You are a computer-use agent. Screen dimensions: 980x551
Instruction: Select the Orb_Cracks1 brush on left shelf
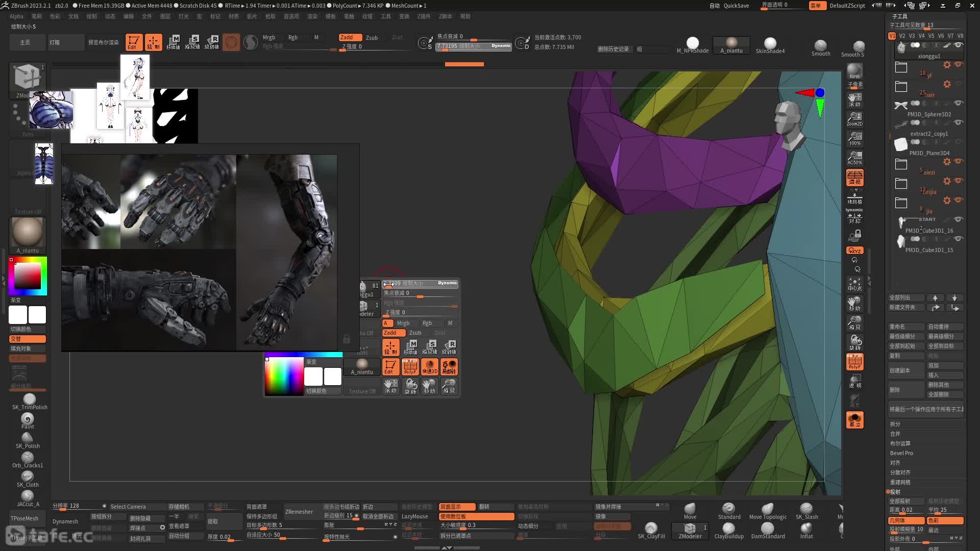point(28,460)
